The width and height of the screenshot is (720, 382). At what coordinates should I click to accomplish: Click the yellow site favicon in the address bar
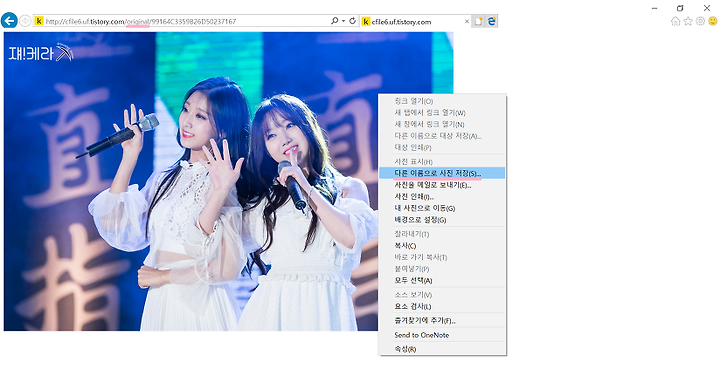(x=39, y=21)
